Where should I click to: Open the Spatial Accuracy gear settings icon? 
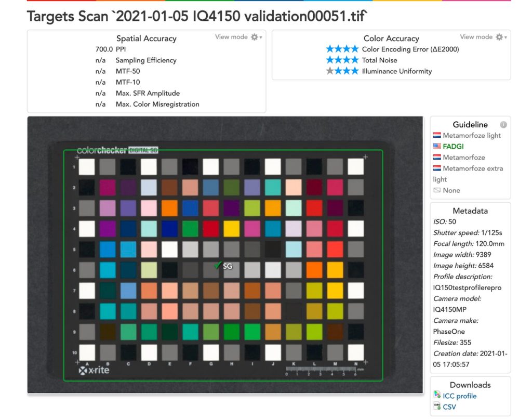point(255,37)
